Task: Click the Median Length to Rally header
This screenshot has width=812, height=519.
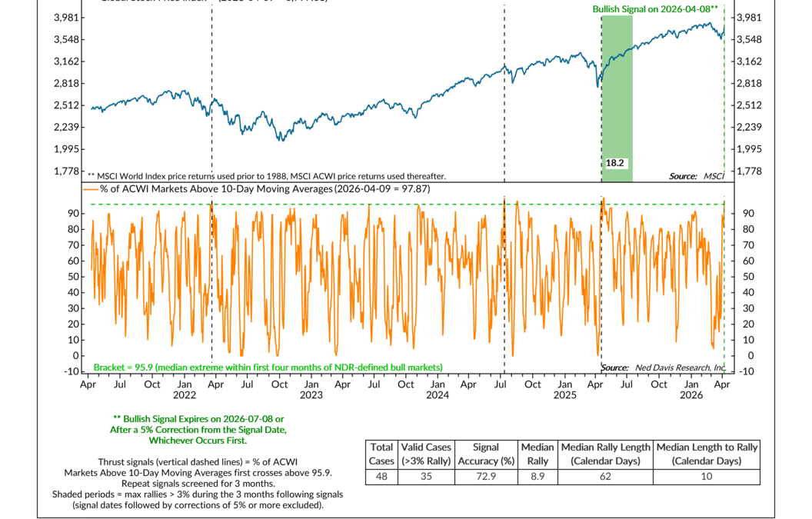Action: point(706,454)
